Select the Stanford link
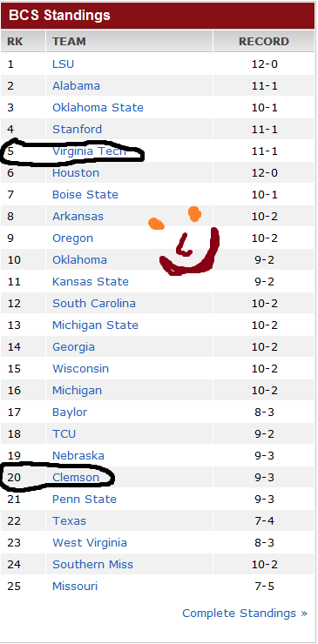Screen dimensions: 318x644 click(77, 130)
